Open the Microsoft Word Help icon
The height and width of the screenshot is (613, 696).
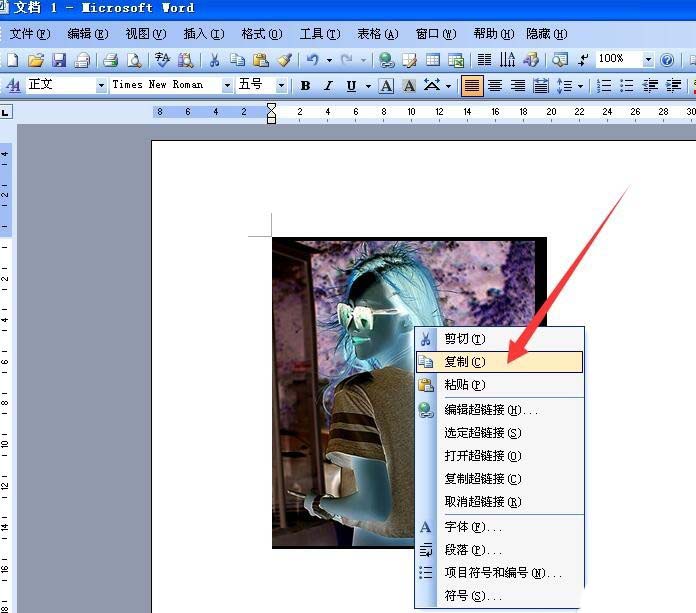[667, 59]
